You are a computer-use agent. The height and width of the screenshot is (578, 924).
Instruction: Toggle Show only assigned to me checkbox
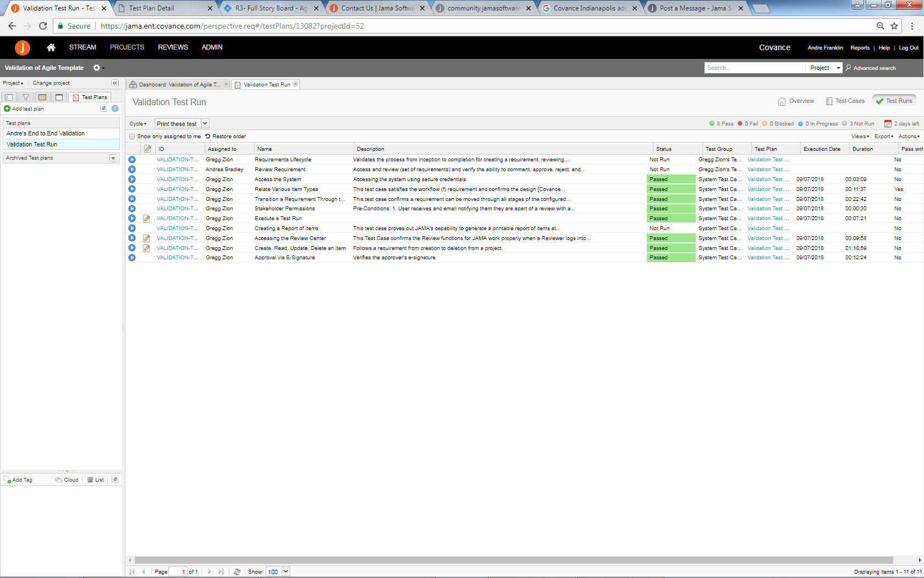click(x=132, y=137)
